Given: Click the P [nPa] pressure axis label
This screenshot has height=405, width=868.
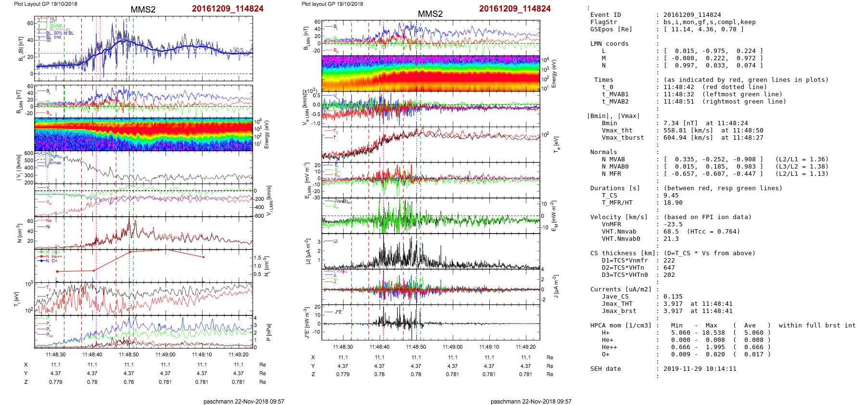Looking at the screenshot, I should coord(268,332).
